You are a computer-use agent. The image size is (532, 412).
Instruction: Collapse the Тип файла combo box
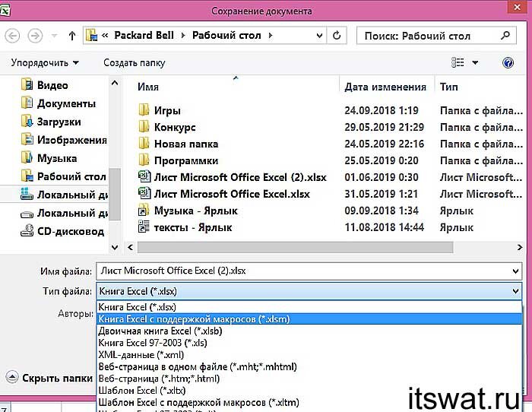point(515,291)
